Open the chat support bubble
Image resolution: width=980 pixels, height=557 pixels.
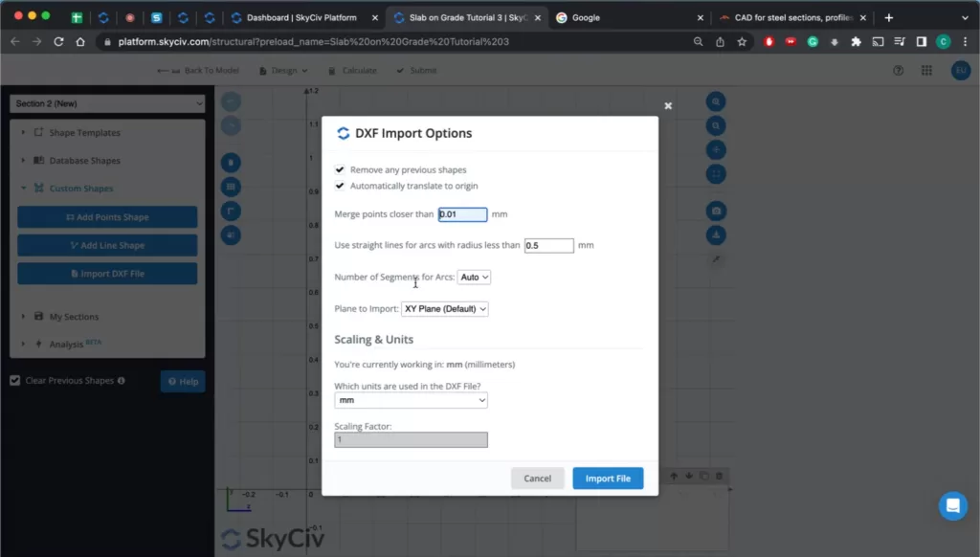[953, 505]
